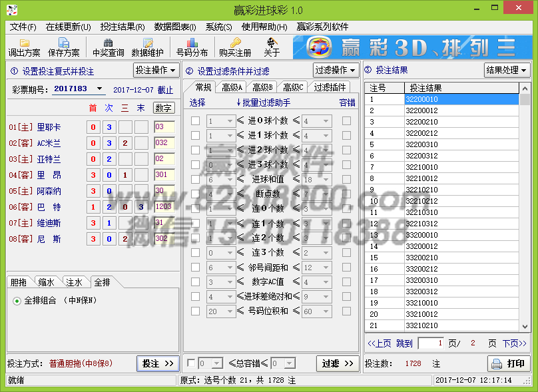Image resolution: width=538 pixels, height=392 pixels.
Task: Click the 投注 >> button
Action: coord(158,363)
